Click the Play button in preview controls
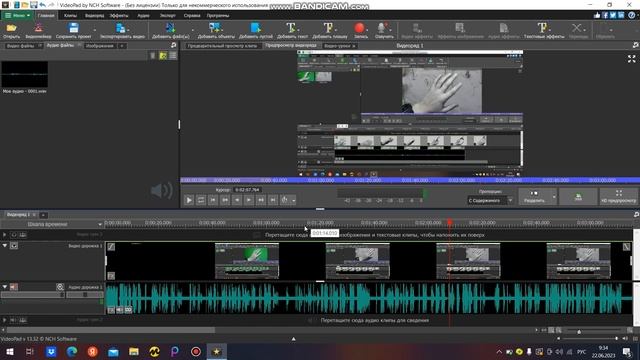The image size is (640, 360). pyautogui.click(x=189, y=200)
